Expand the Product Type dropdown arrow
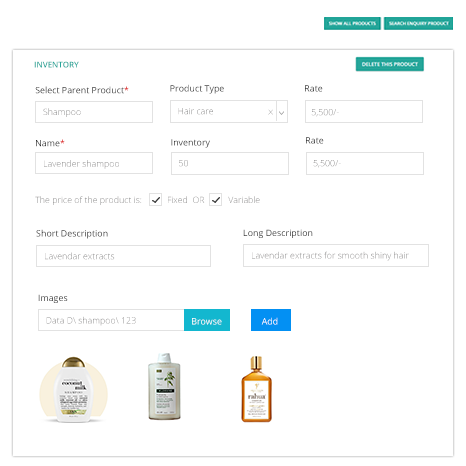 282,113
